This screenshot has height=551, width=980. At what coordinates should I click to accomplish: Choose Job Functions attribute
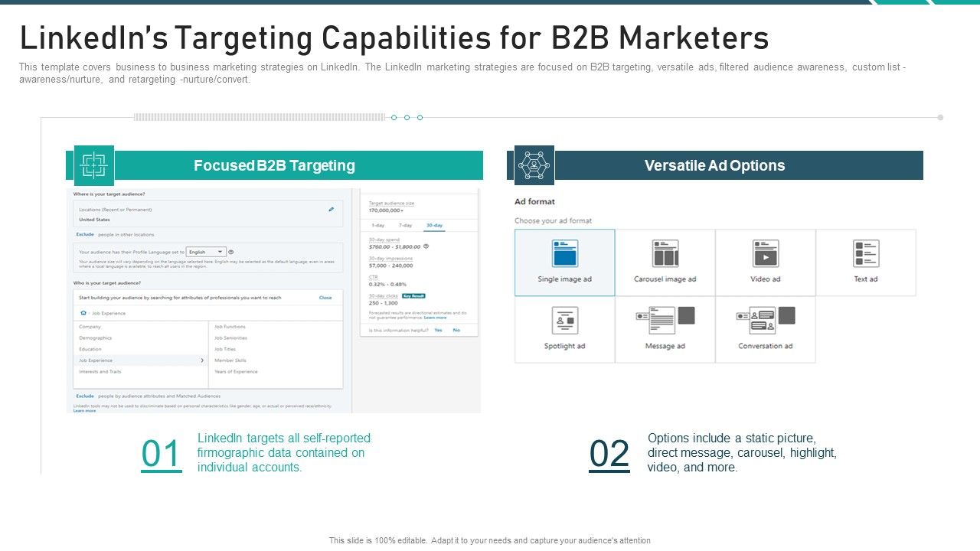click(230, 327)
